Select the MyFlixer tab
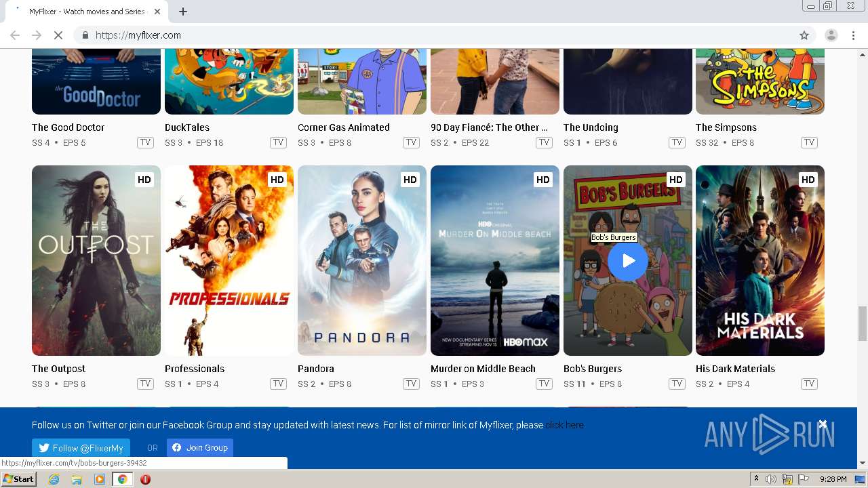The image size is (868, 488). click(87, 12)
